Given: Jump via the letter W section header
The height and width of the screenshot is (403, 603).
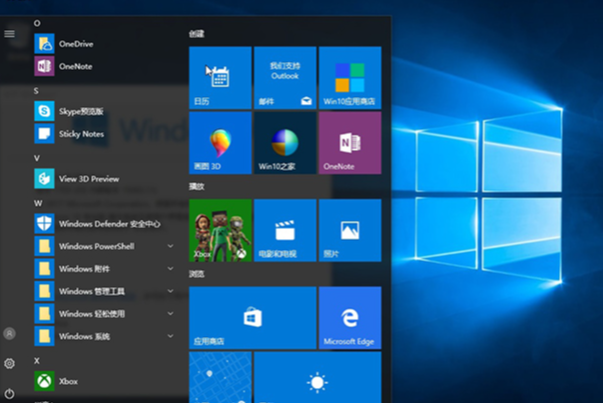Looking at the screenshot, I should pos(38,202).
